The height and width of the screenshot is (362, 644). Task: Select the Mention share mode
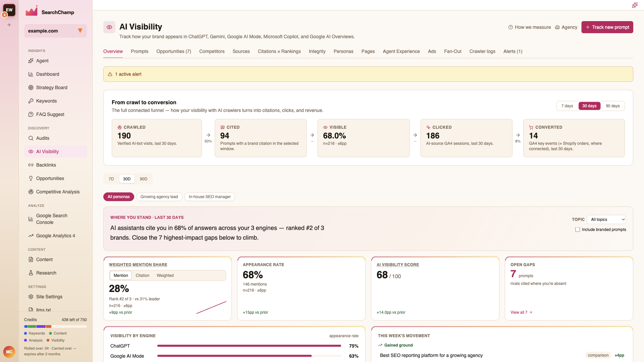(x=121, y=276)
